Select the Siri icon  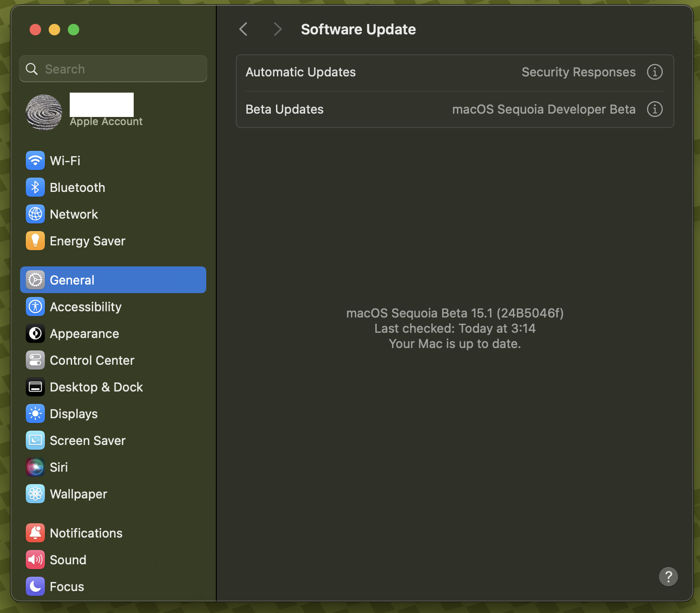pos(35,467)
